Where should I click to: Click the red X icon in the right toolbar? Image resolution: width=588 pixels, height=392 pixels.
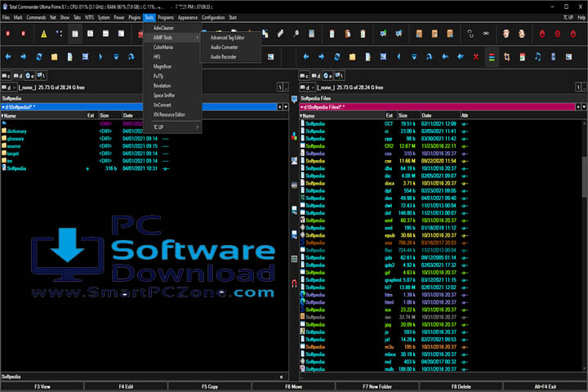(476, 57)
